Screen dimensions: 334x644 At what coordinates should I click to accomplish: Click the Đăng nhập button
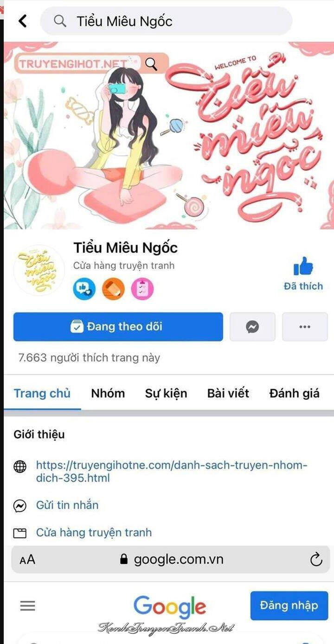click(289, 606)
